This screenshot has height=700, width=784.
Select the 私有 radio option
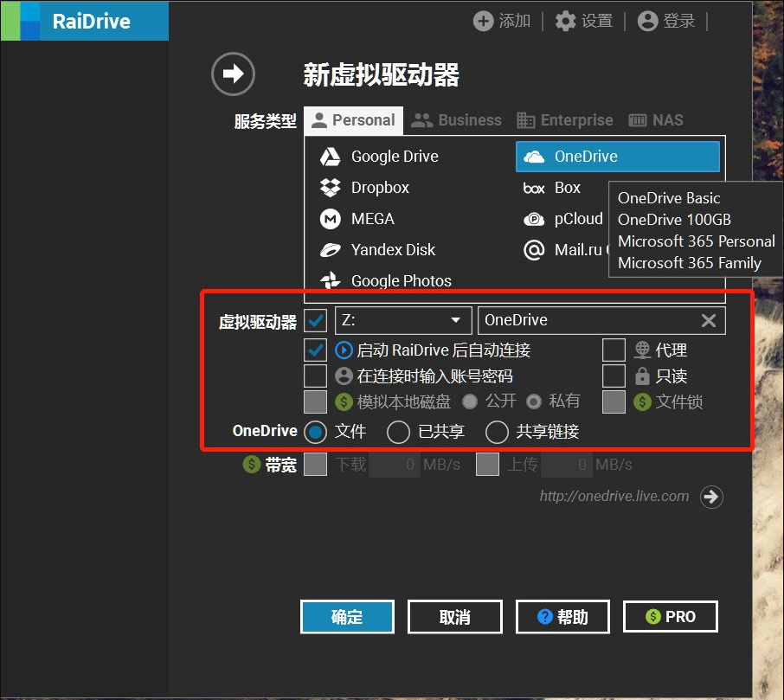tap(534, 401)
